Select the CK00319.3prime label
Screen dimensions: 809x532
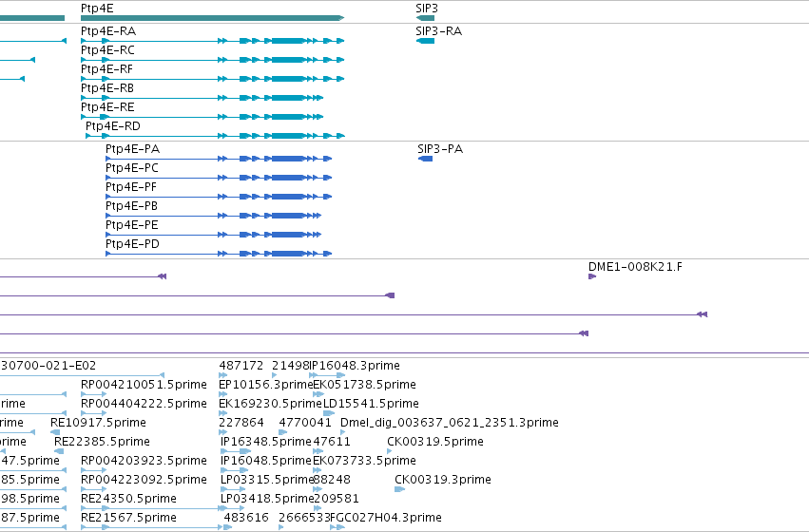tap(443, 481)
